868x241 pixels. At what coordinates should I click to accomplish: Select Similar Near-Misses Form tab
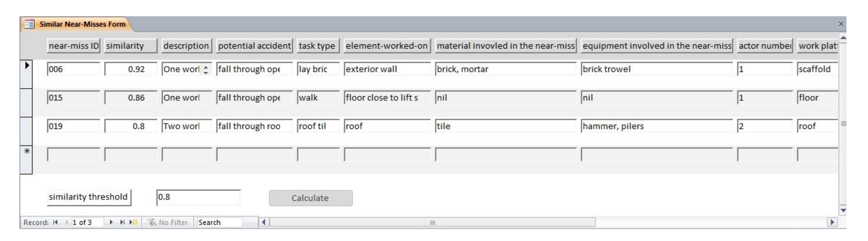tap(82, 24)
